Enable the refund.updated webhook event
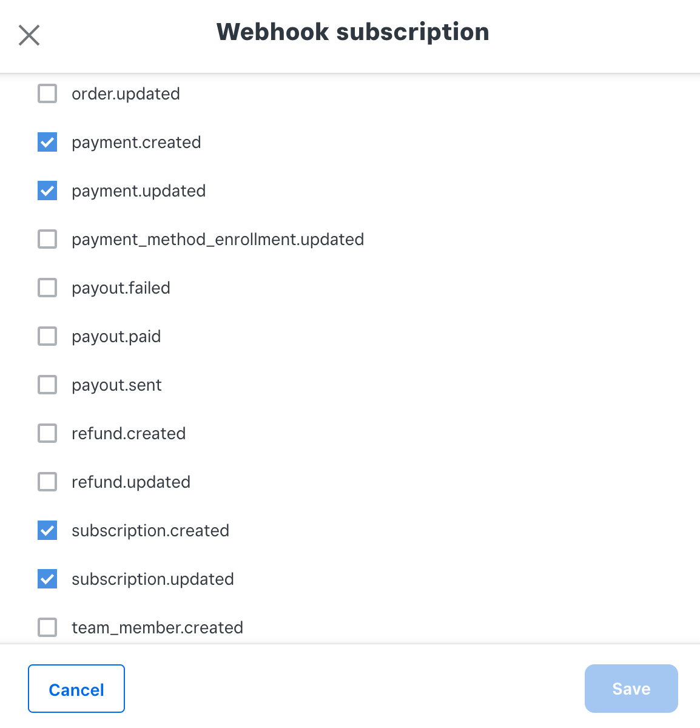Viewport: 700px width, 728px height. click(47, 482)
